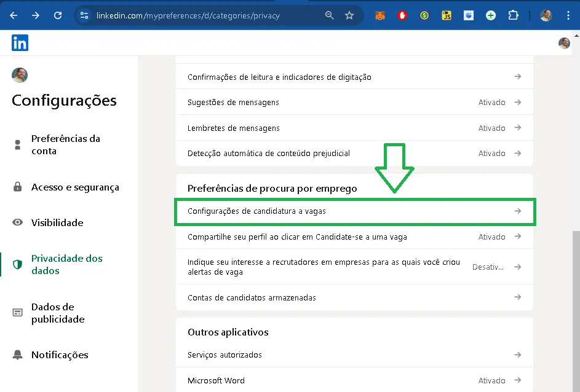Open Contas de candidatos armazenadas details
Image resolution: width=580 pixels, height=392 pixels.
[355, 297]
